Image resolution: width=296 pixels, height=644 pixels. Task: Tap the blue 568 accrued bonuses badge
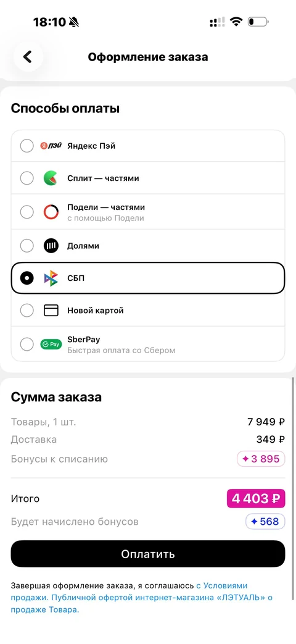click(x=265, y=522)
